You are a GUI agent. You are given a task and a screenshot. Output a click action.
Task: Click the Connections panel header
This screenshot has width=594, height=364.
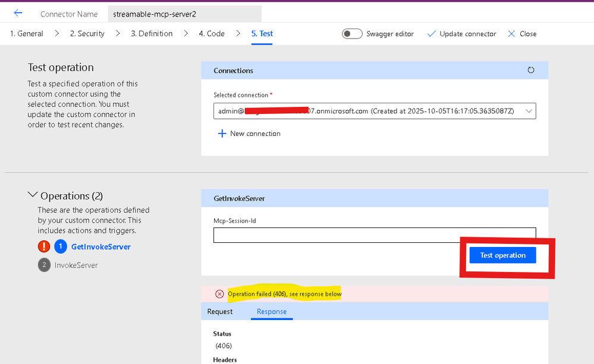tap(375, 71)
